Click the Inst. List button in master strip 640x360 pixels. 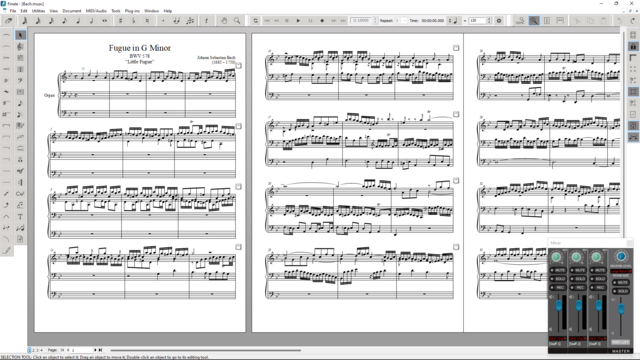pyautogui.click(x=620, y=342)
